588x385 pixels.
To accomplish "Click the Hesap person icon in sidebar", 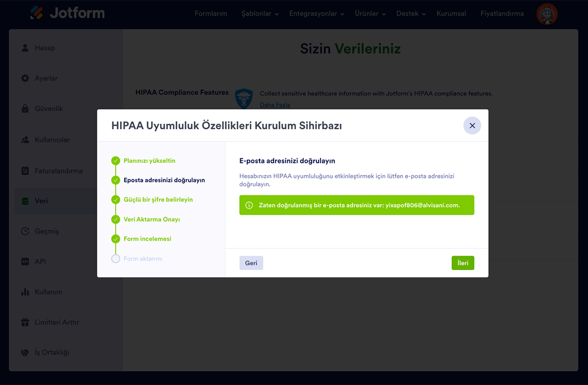I will click(25, 48).
